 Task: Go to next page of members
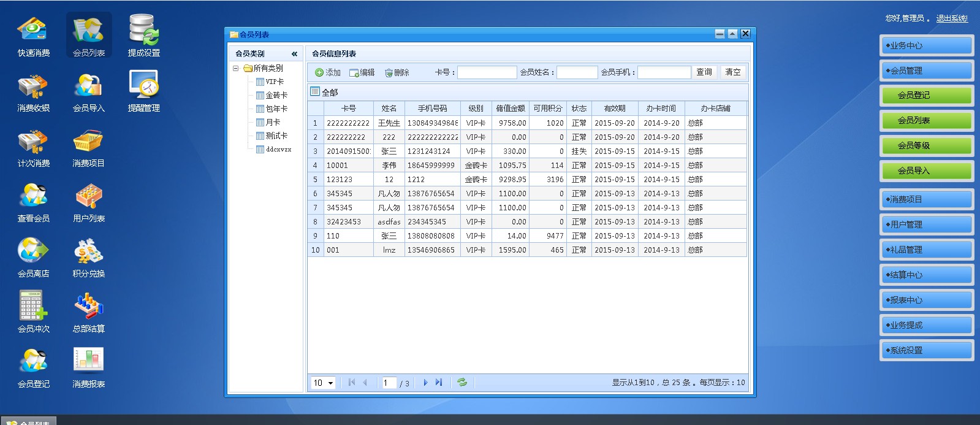pos(425,383)
